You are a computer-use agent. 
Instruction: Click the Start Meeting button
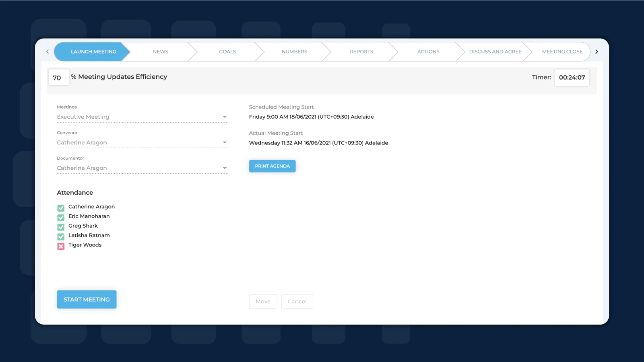point(87,299)
